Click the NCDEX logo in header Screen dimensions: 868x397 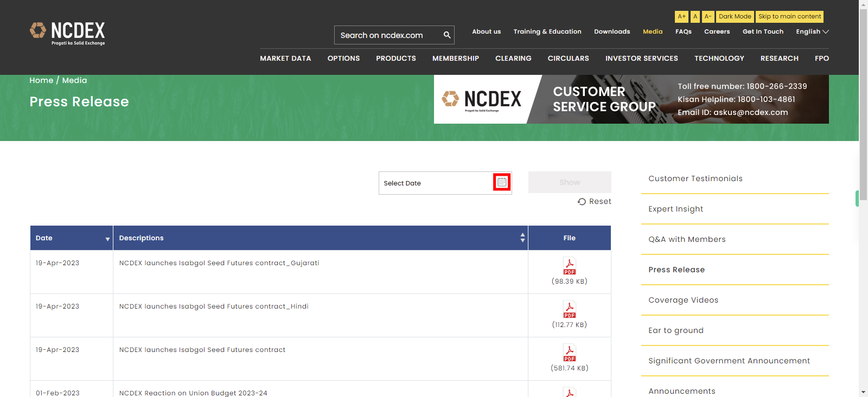click(x=67, y=34)
